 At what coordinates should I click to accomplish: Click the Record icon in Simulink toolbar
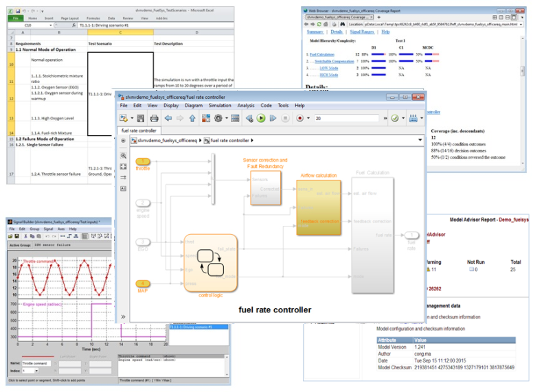299,118
